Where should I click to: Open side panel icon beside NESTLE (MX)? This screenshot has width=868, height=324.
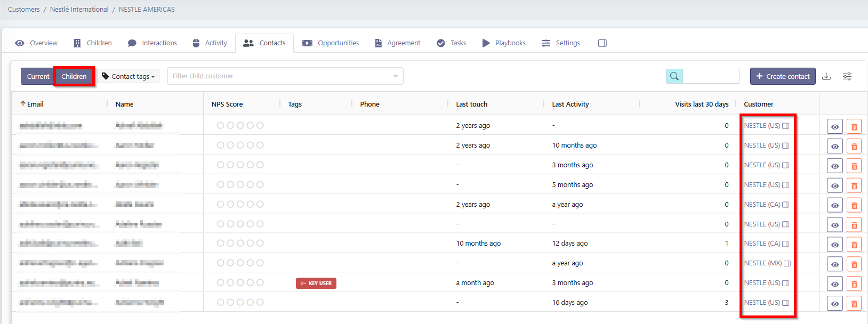click(x=787, y=263)
